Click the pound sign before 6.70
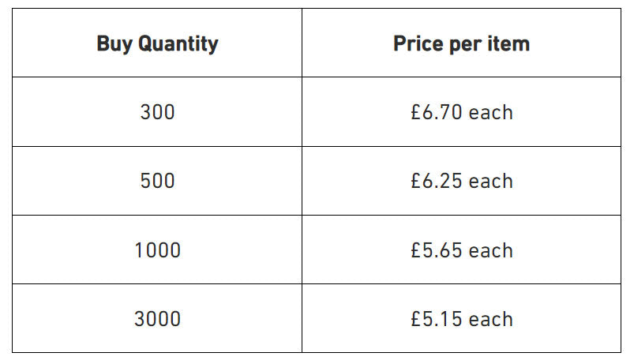Image resolution: width=634 pixels, height=364 pixels. [417, 112]
